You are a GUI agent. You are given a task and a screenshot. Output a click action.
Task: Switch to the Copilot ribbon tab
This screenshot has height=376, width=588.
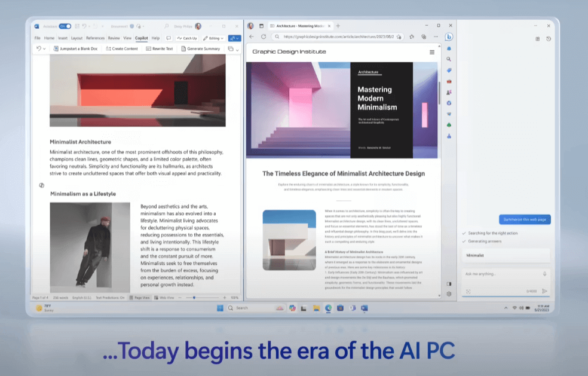tap(142, 38)
